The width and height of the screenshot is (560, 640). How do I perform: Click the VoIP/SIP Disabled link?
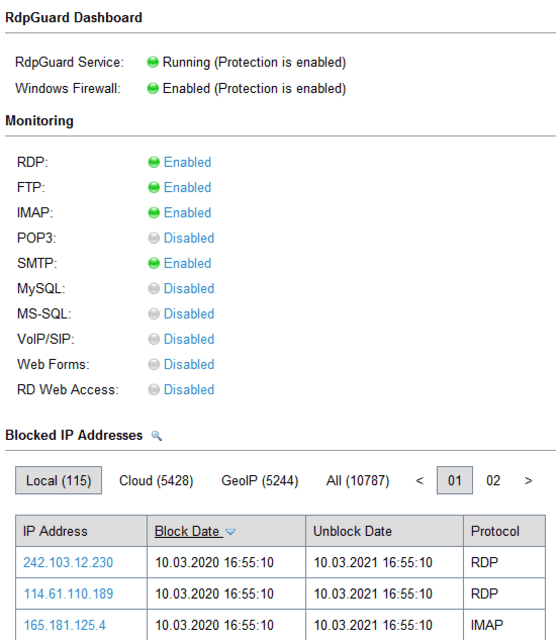tap(189, 339)
